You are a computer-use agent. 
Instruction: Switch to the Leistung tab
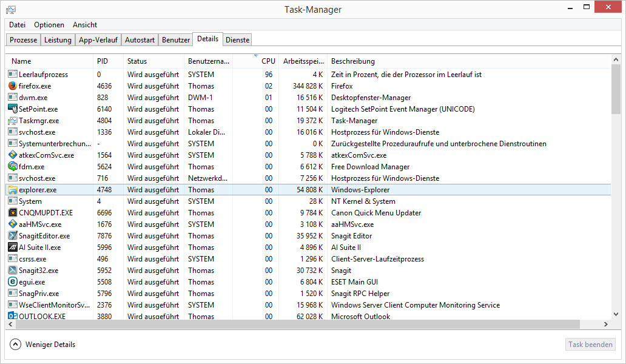[58, 40]
